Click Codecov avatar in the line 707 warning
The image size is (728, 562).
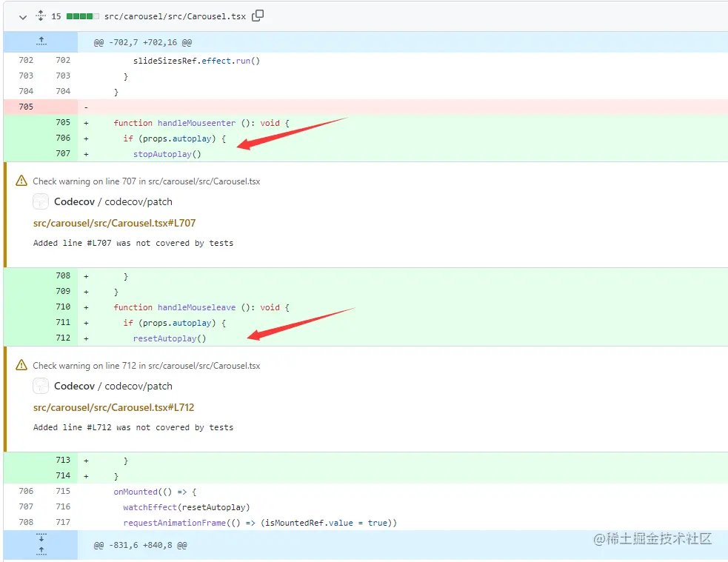point(41,201)
